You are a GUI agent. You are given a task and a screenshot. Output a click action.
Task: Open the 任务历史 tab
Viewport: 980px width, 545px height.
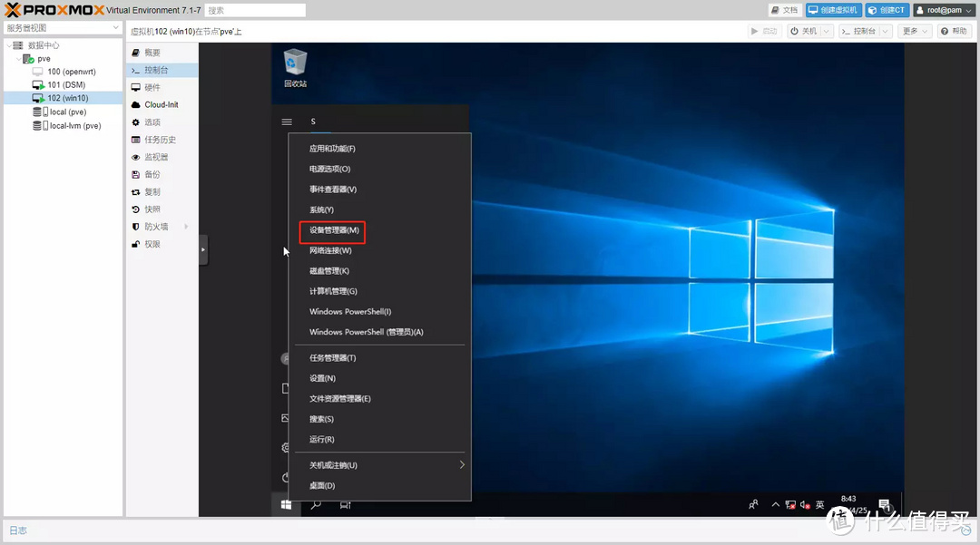[x=162, y=140]
